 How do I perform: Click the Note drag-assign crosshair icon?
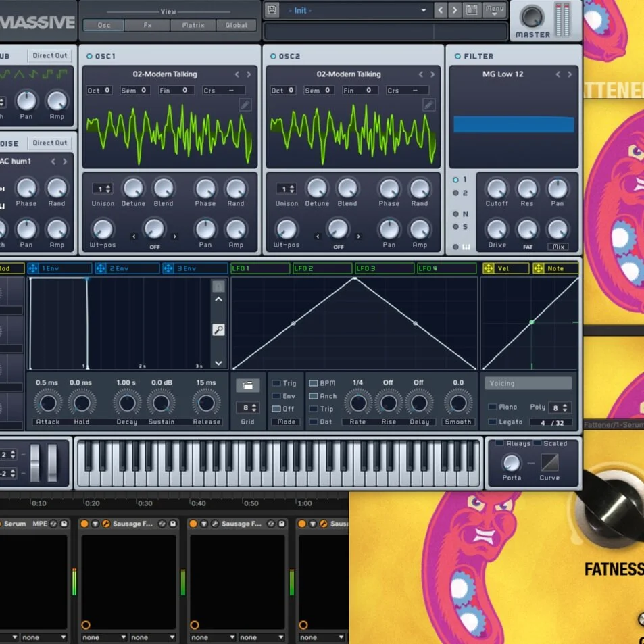[x=538, y=268]
